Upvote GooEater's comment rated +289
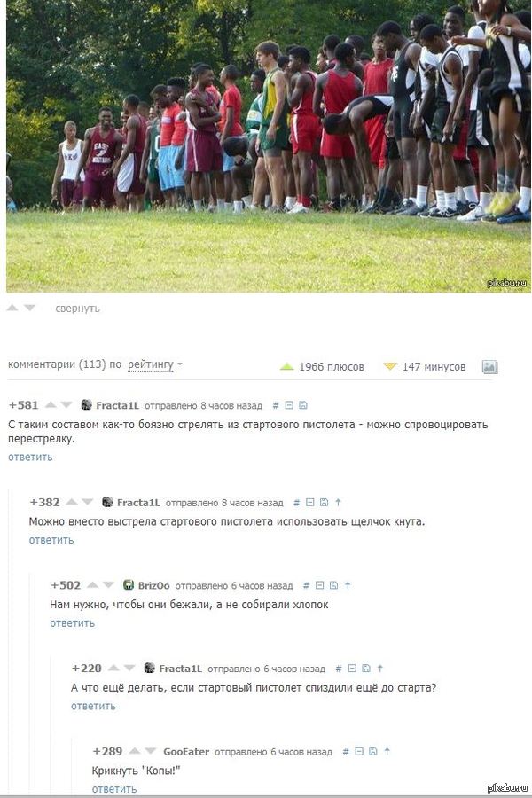 click(135, 751)
